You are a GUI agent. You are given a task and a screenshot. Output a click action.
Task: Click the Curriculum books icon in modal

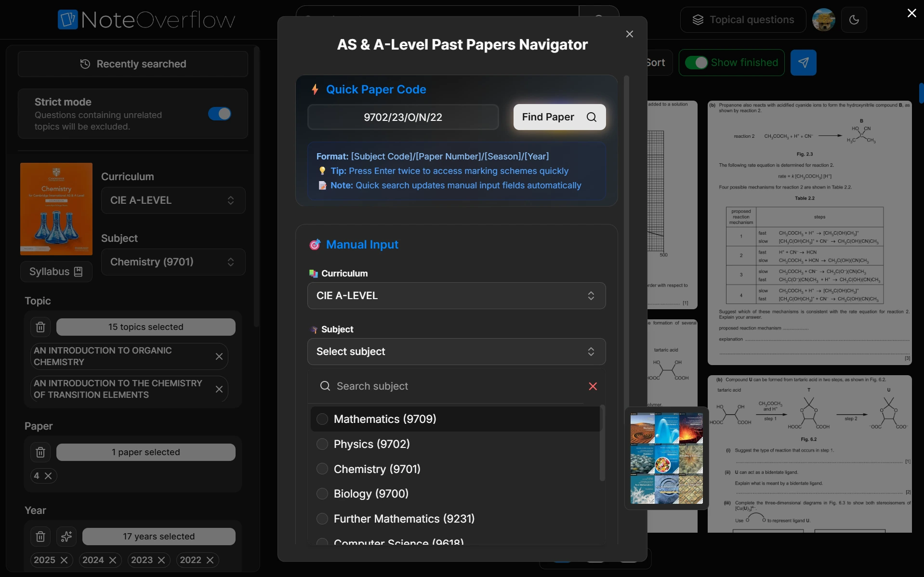pyautogui.click(x=314, y=274)
